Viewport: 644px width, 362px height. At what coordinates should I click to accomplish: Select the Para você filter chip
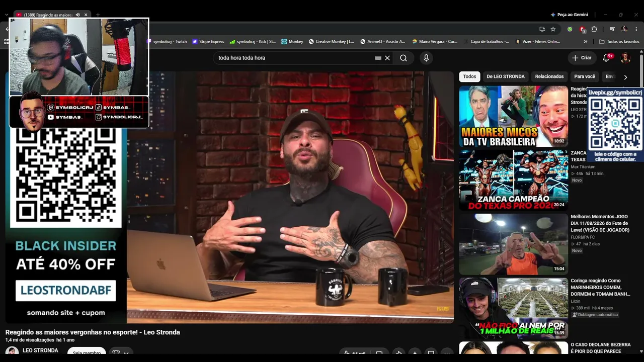(x=585, y=76)
